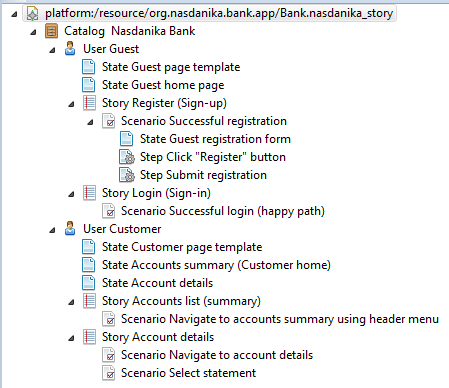This screenshot has height=388, width=449.
Task: Click the platform resource file icon
Action: click(32, 13)
